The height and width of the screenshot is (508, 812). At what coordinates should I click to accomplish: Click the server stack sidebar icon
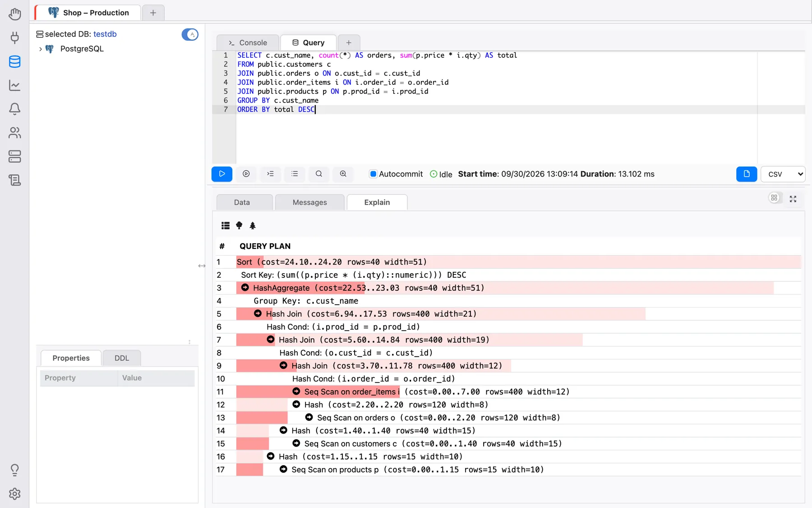point(14,156)
